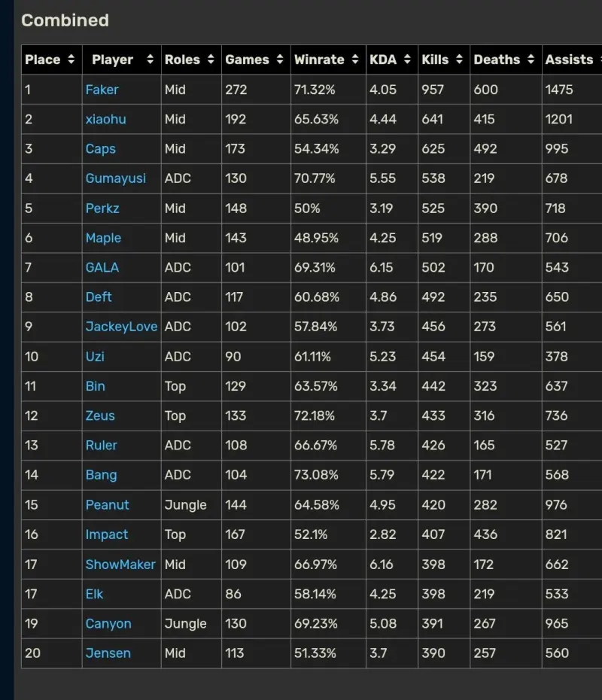Click the Peanut player link

coord(107,504)
